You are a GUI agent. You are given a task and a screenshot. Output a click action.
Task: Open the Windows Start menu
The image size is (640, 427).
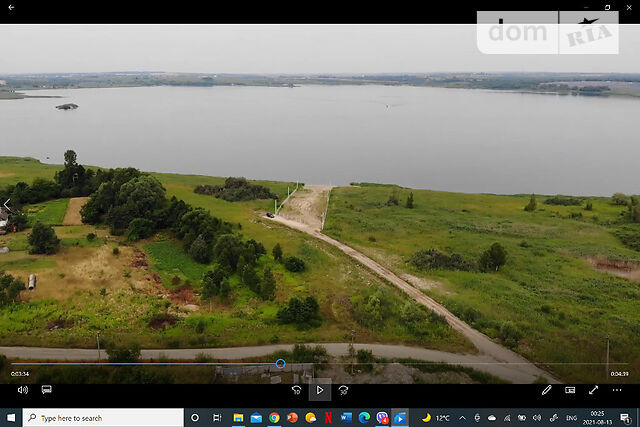point(11,417)
